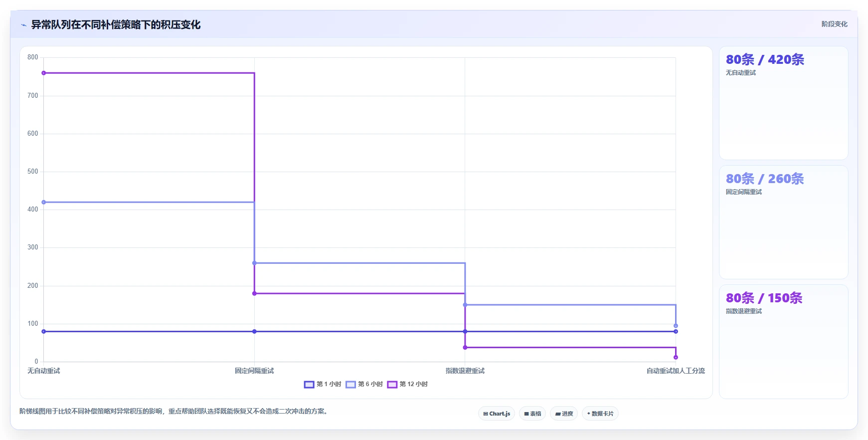Click the footer description starting 阶梯线图用于比较

(174, 411)
